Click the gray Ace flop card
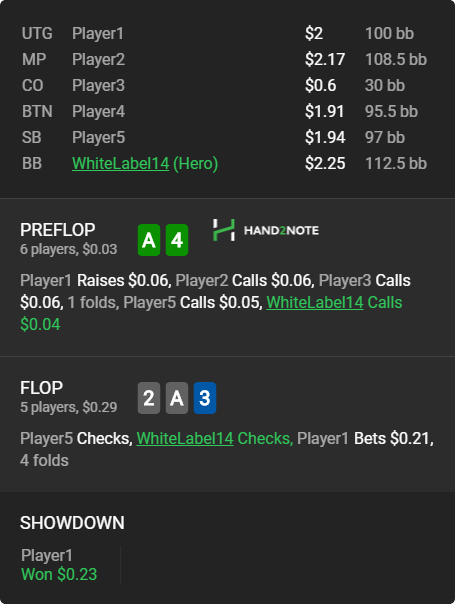Screen dimensions: 455x604 pyautogui.click(x=177, y=398)
